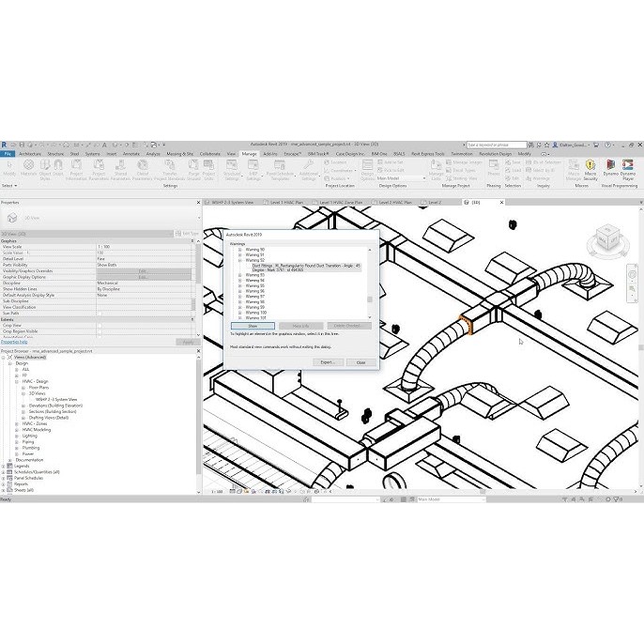Screen dimensions: 644x644
Task: Switch to Level 2 HVAC Plan view tab
Action: coord(395,202)
